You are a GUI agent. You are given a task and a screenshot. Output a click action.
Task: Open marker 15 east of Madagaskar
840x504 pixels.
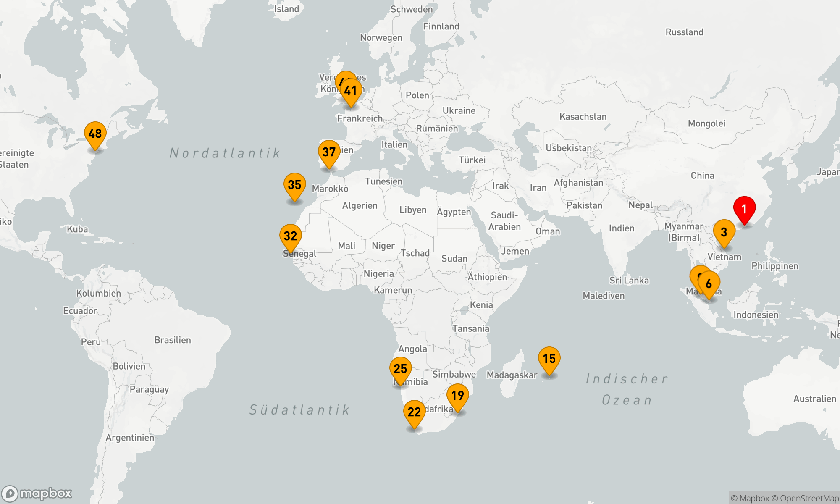[549, 359]
